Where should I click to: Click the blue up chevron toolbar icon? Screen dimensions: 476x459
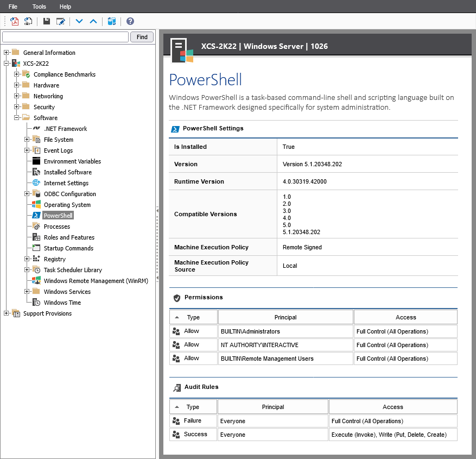click(x=93, y=21)
